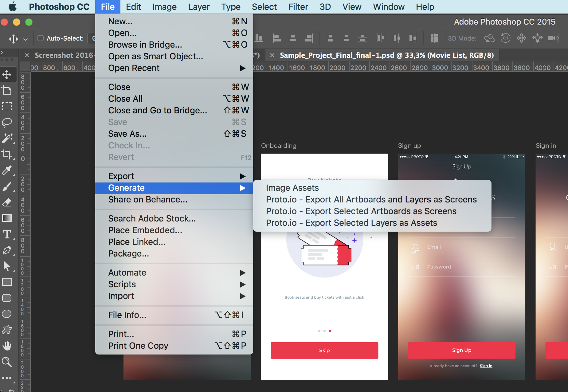Select the Gradient tool
568x392 pixels.
7,218
